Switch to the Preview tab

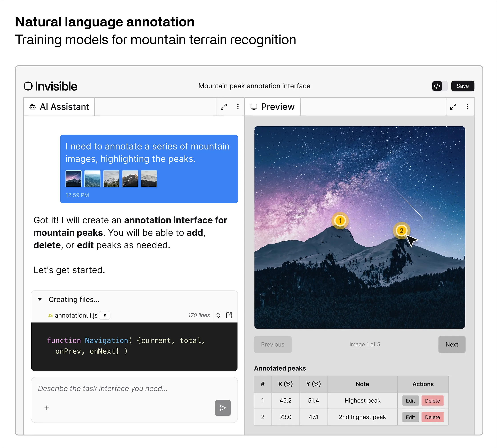click(273, 107)
